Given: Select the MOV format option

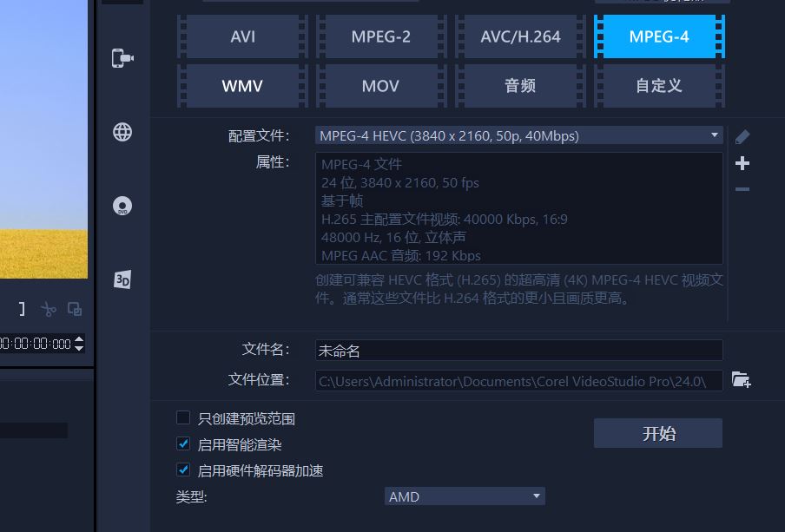Looking at the screenshot, I should coord(380,86).
